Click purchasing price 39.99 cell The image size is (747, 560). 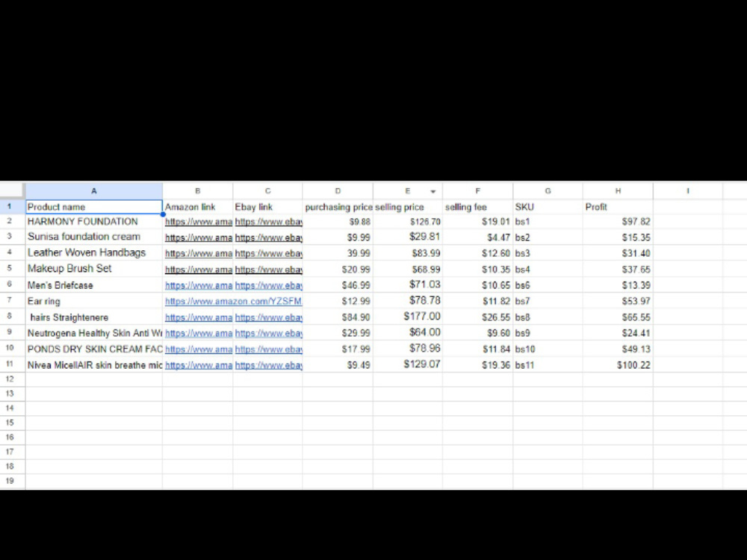pos(338,253)
